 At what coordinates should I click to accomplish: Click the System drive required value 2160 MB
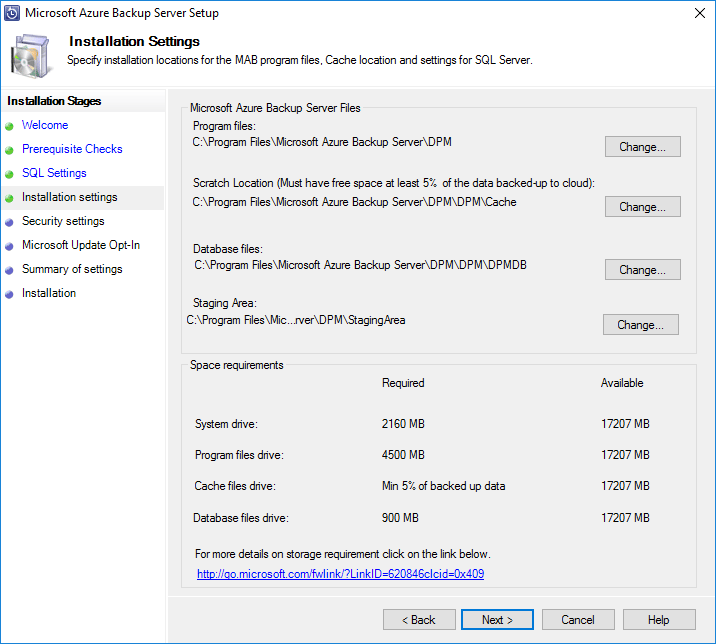click(x=403, y=424)
